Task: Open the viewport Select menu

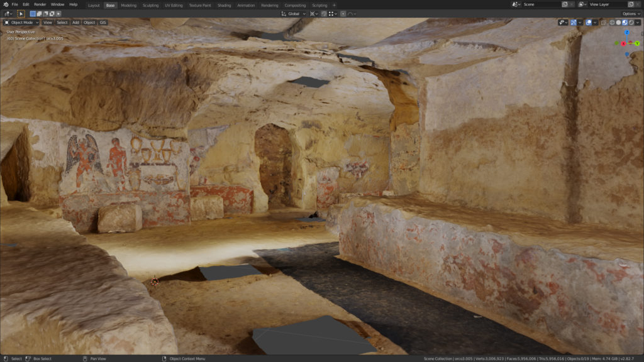Action: click(x=62, y=23)
